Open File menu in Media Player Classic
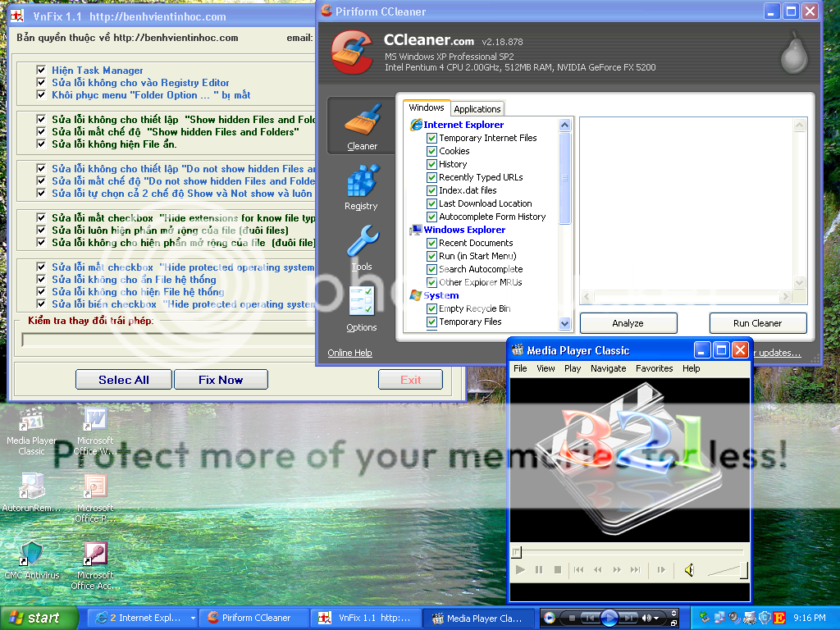The height and width of the screenshot is (630, 840). (x=520, y=368)
